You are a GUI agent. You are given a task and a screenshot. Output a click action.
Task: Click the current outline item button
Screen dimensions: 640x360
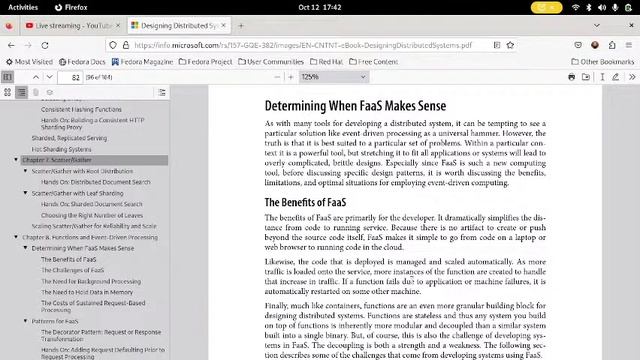point(162,92)
